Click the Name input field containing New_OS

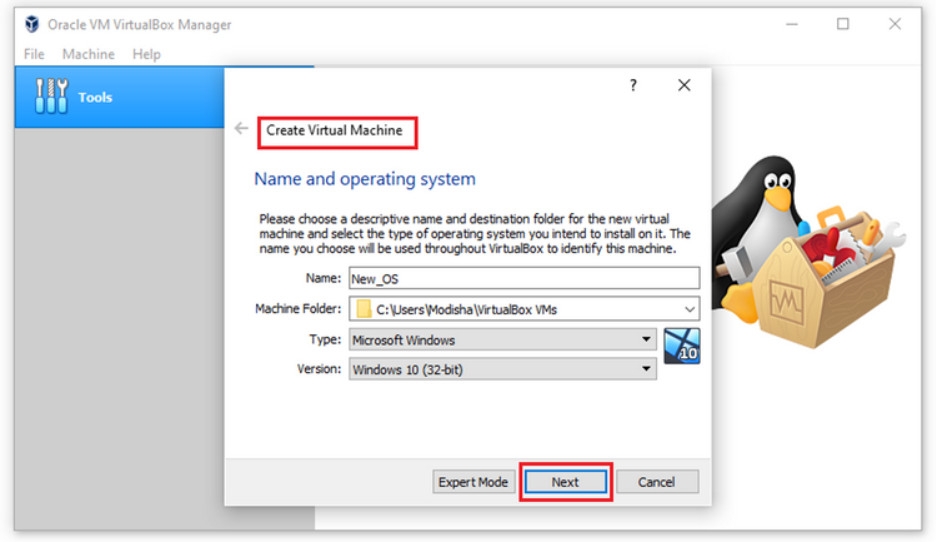(x=524, y=279)
